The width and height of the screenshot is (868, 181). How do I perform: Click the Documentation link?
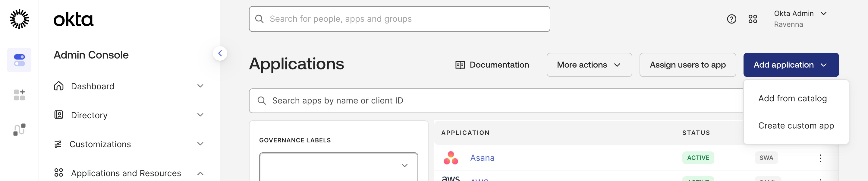(492, 65)
